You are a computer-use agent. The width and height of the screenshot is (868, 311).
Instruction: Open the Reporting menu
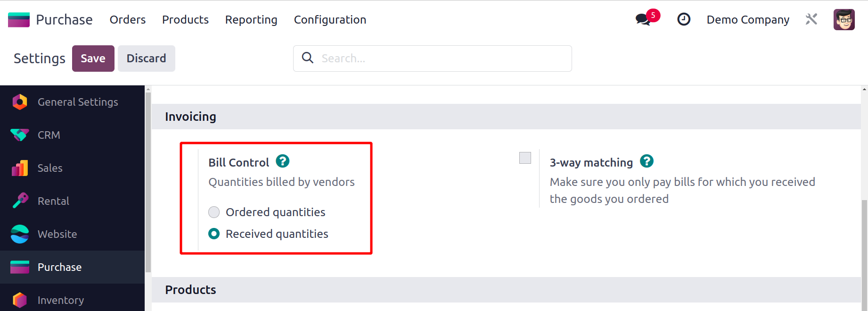click(x=251, y=20)
